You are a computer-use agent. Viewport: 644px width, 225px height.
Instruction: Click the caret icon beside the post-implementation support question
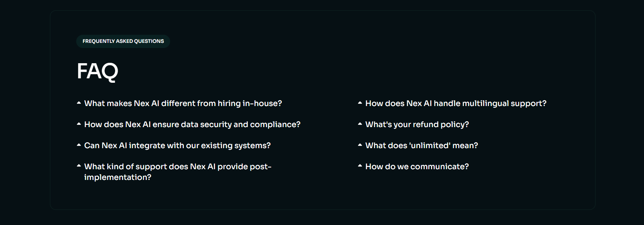click(79, 166)
